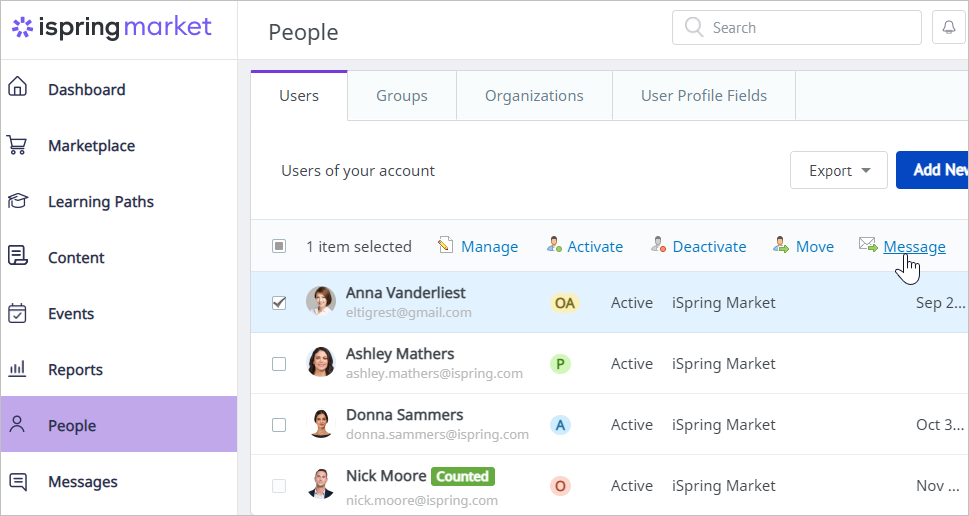The image size is (969, 516).
Task: Click Anna Vanderliest's avatar photo
Action: click(321, 302)
